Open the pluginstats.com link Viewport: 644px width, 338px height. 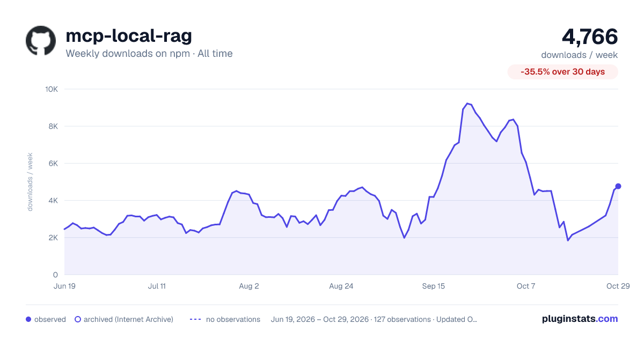coord(580,319)
